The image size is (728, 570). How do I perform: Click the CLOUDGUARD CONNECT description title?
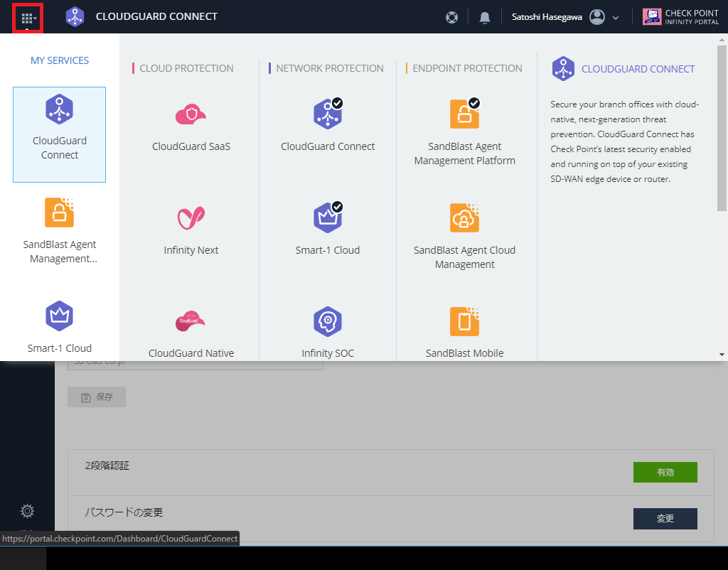click(x=638, y=69)
